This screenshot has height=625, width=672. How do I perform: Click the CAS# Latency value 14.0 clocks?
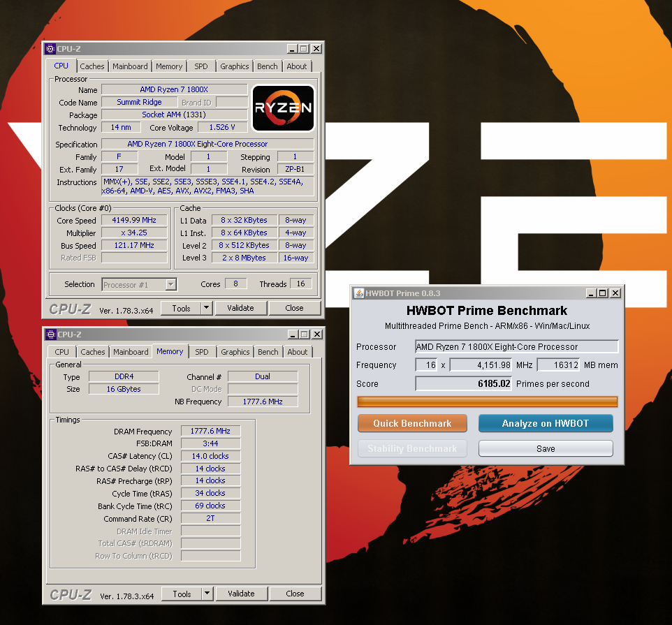[x=210, y=456]
